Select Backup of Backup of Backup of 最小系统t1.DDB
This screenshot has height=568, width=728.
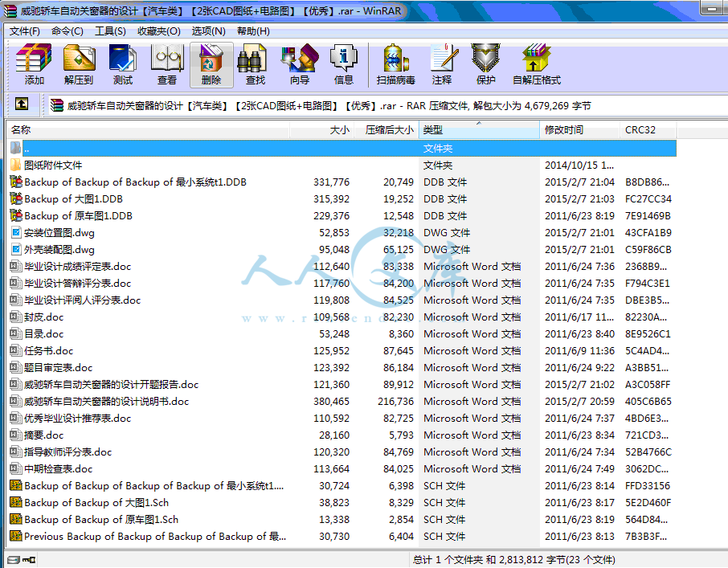click(x=135, y=182)
